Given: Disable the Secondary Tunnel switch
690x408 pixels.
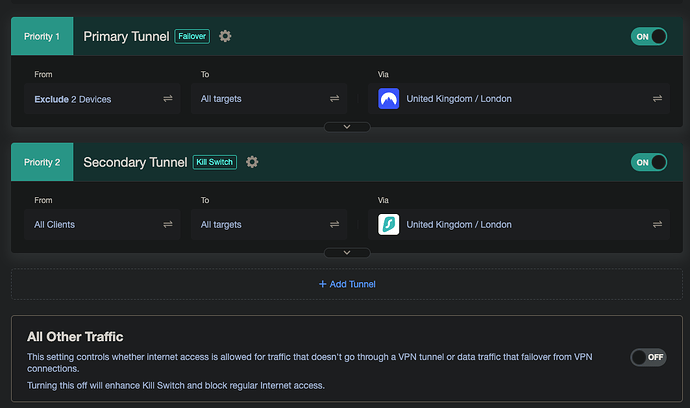Looking at the screenshot, I should click(648, 162).
